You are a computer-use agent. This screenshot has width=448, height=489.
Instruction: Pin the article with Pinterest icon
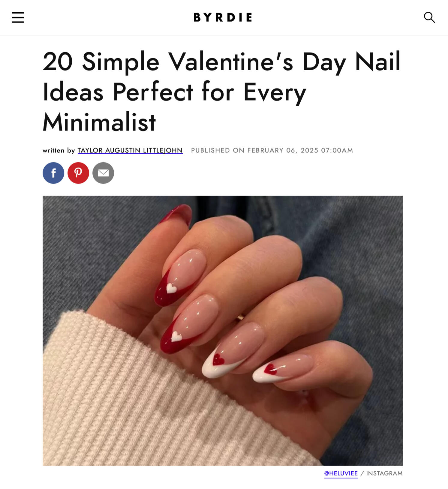point(78,173)
